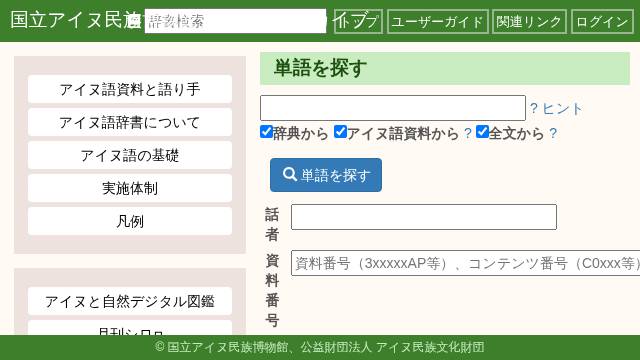Click help ? next to アイヌ語資料から

point(468,133)
